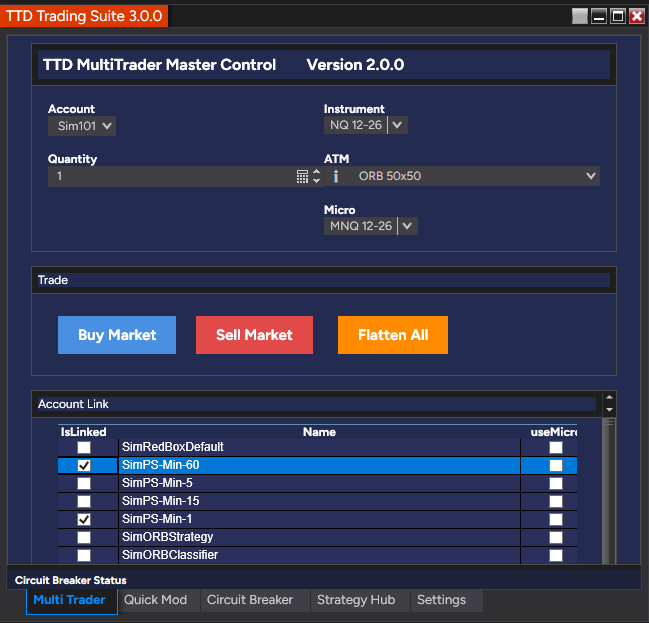Click the Buy Market button
Viewport: 649px width, 623px height.
click(x=117, y=335)
